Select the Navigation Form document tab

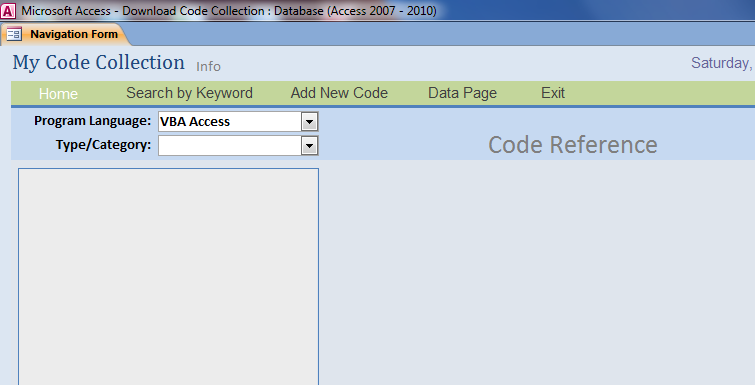coord(65,34)
